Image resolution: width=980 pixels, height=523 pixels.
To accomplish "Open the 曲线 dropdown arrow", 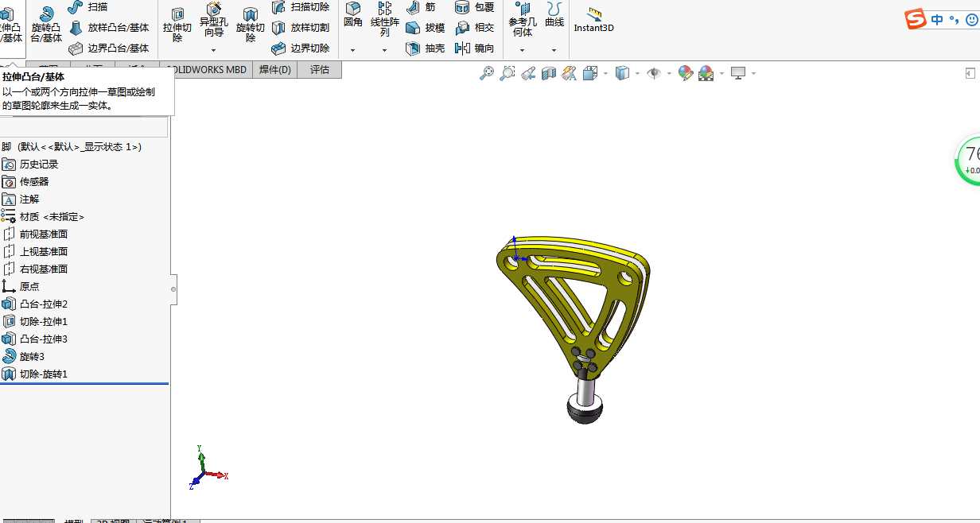I will tap(554, 50).
